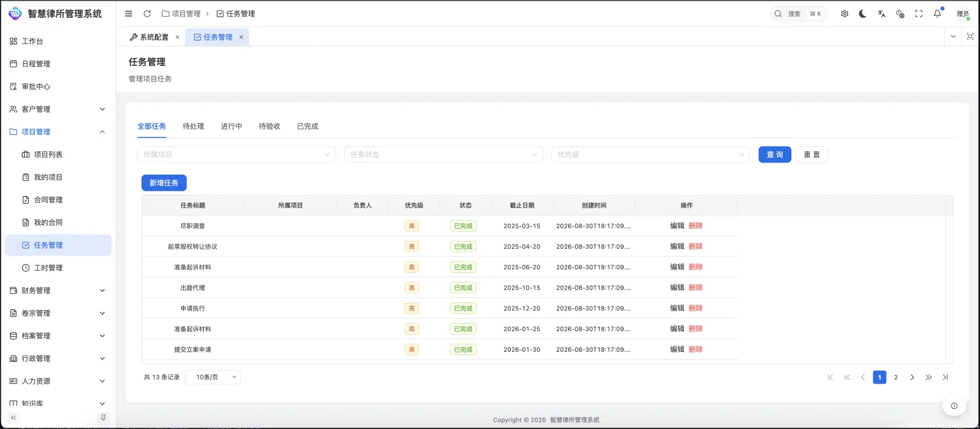Go to page 2
This screenshot has width=980, height=429.
click(896, 377)
